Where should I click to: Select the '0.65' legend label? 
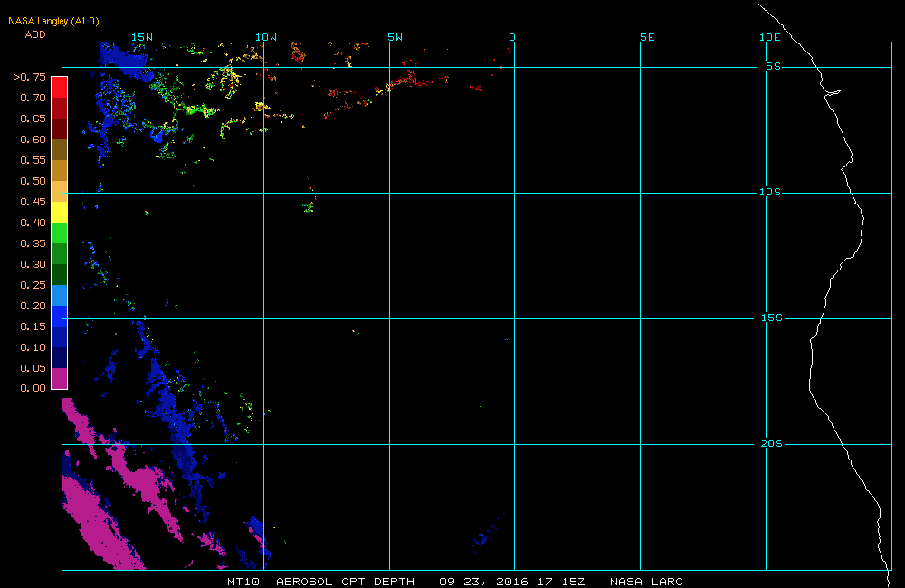coord(33,119)
